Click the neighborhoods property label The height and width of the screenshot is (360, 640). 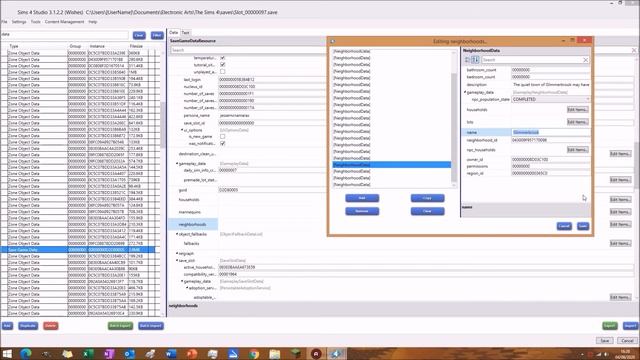[193, 224]
